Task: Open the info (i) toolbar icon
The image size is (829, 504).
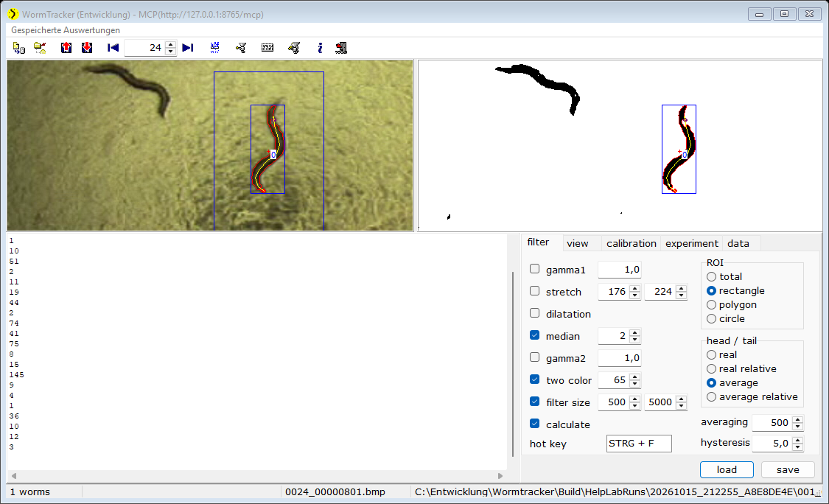Action: click(320, 48)
